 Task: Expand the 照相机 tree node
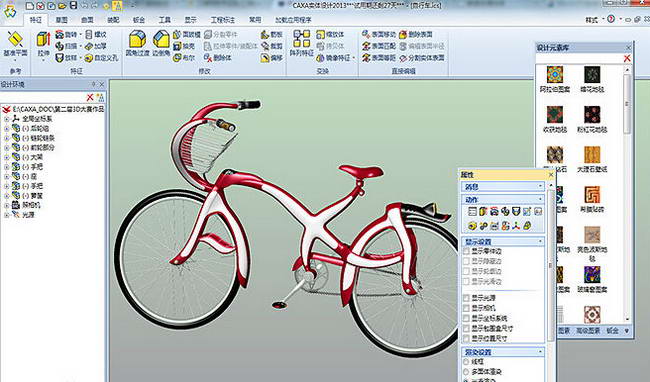tap(6, 205)
